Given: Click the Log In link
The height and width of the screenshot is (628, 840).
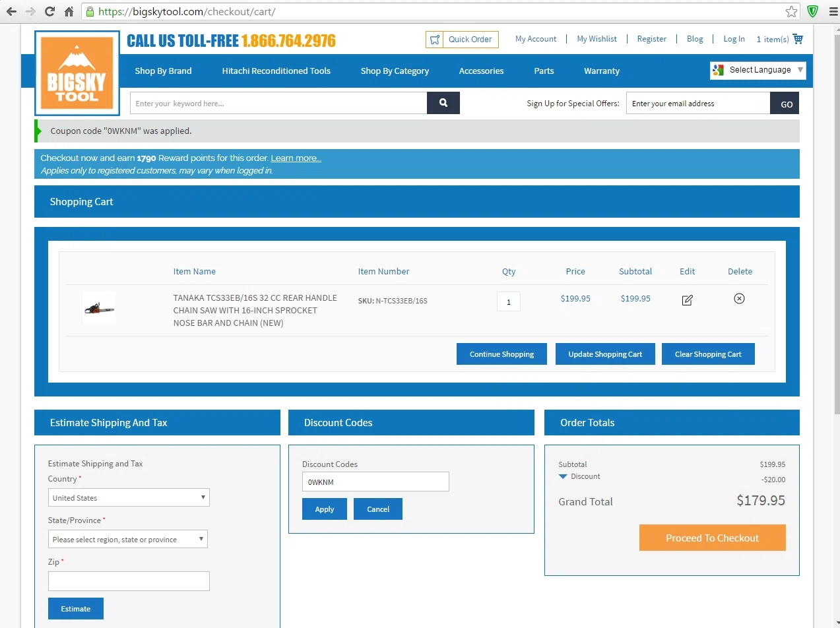Looking at the screenshot, I should click(734, 39).
